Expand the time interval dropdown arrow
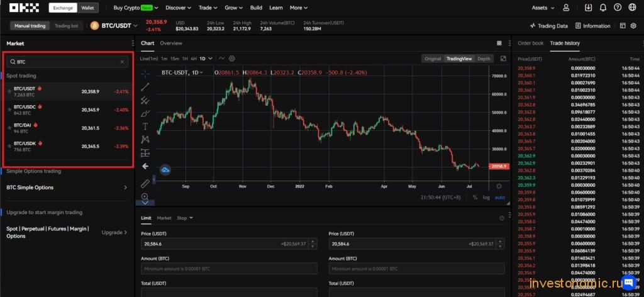644x297 pixels. 210,59
